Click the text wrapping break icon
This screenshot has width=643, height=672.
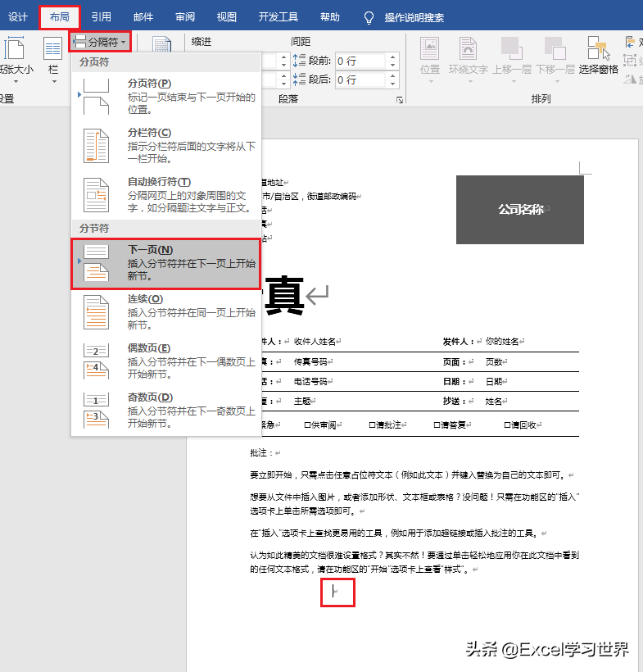click(x=96, y=195)
